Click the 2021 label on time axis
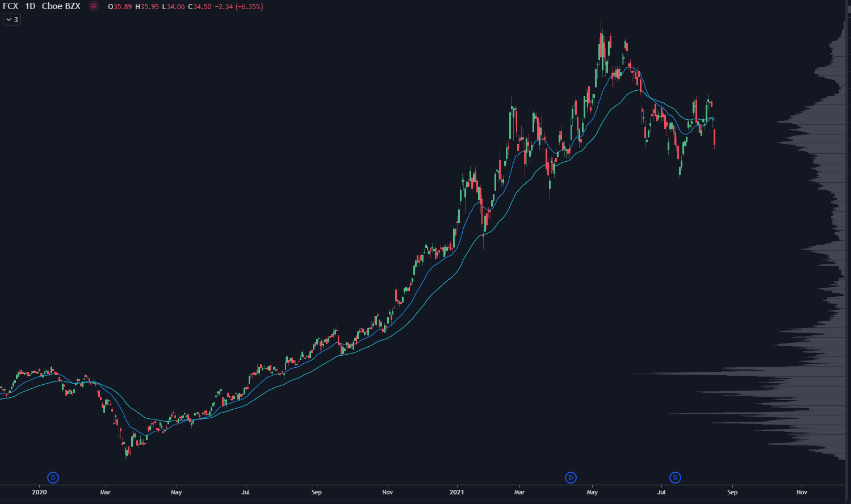 coord(456,492)
